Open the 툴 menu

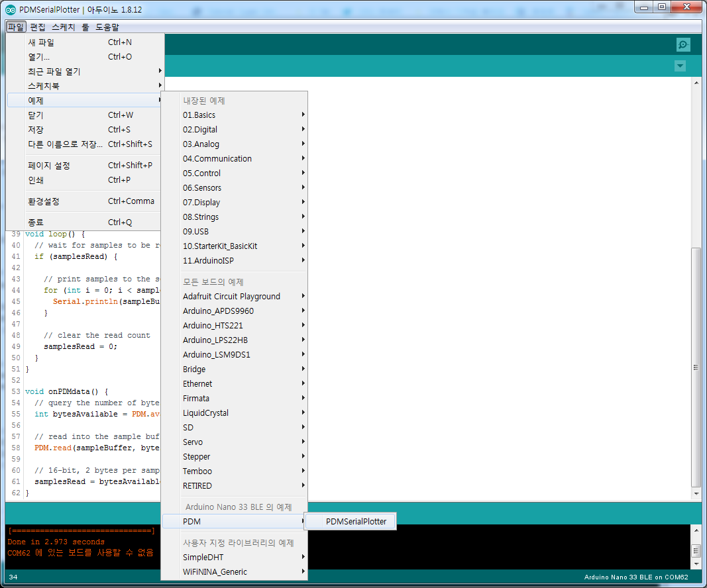[85, 27]
